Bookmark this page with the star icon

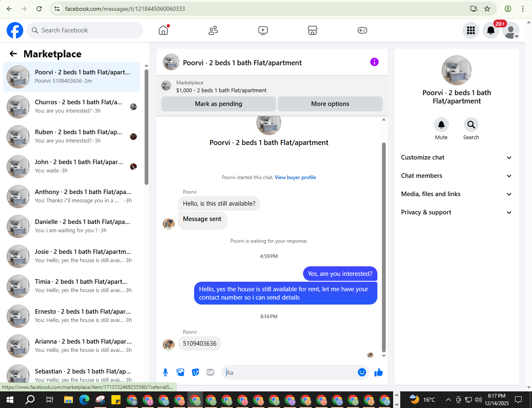coord(488,9)
